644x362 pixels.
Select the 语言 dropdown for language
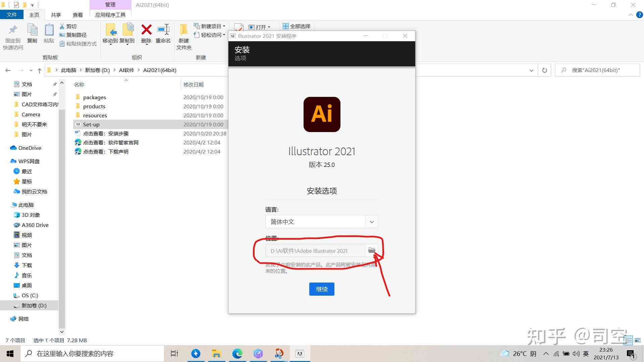tap(322, 222)
